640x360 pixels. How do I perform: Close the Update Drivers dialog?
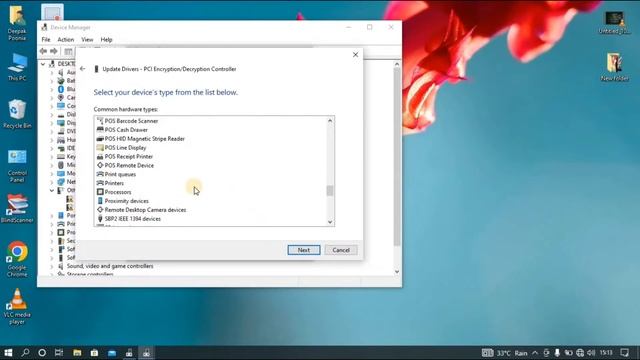[x=356, y=55]
